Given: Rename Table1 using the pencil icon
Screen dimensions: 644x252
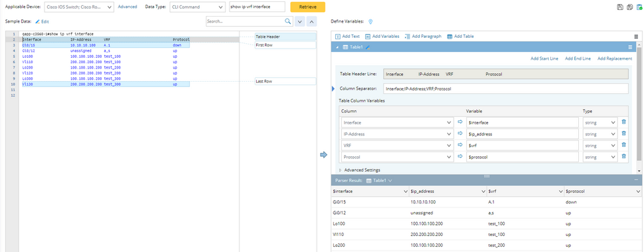Looking at the screenshot, I should click(x=368, y=47).
